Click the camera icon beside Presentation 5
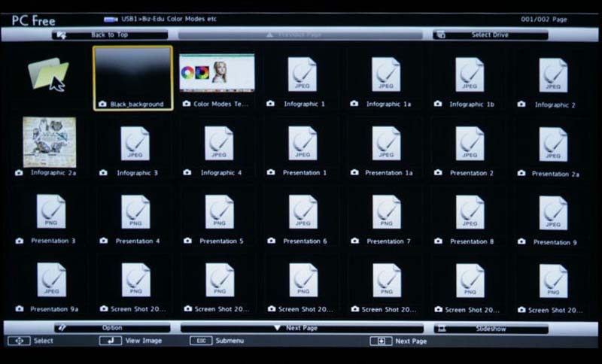Viewport: 602px width, 364px height. coord(187,241)
